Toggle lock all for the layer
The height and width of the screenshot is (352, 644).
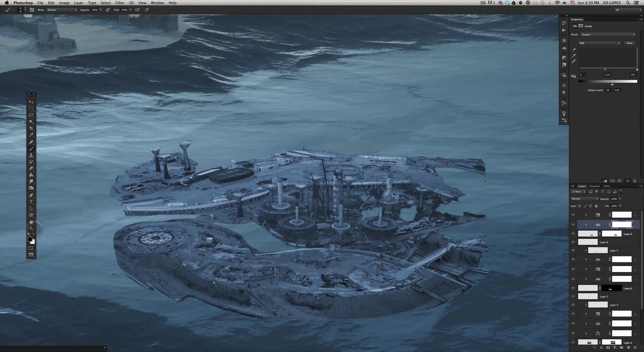596,206
